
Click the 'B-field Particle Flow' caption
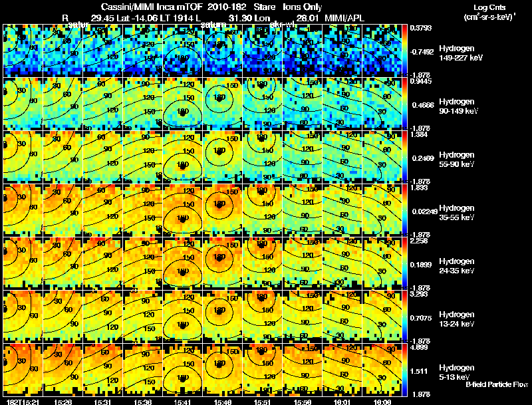[497, 384]
